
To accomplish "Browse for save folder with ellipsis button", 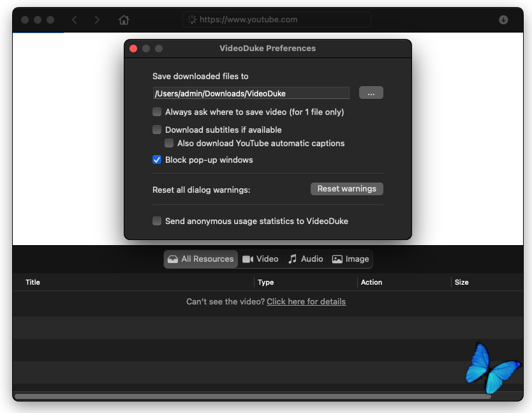I will click(371, 93).
